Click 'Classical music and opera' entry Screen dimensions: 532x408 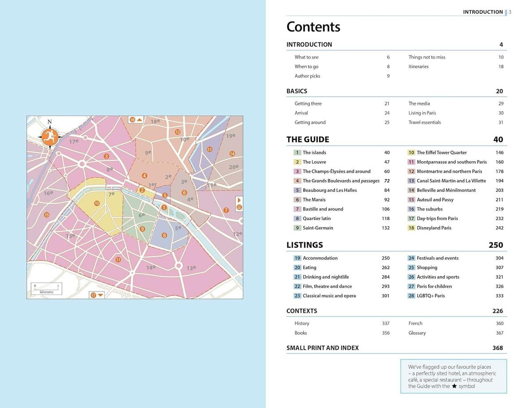pyautogui.click(x=329, y=295)
